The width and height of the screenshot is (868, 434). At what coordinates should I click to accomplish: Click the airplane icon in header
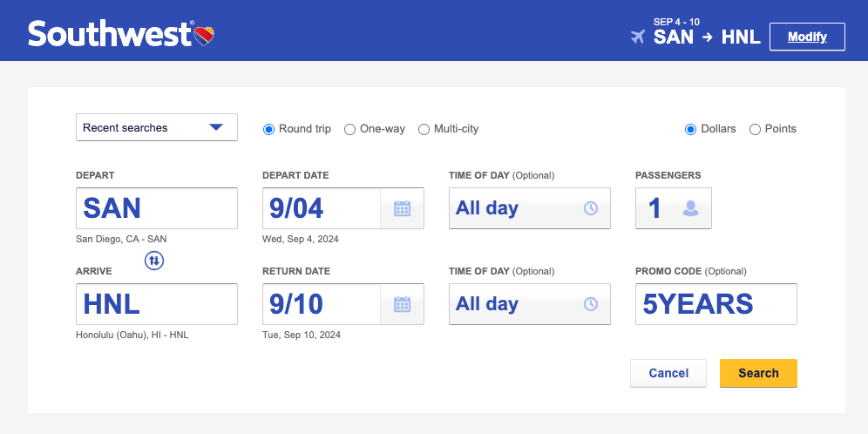point(638,37)
